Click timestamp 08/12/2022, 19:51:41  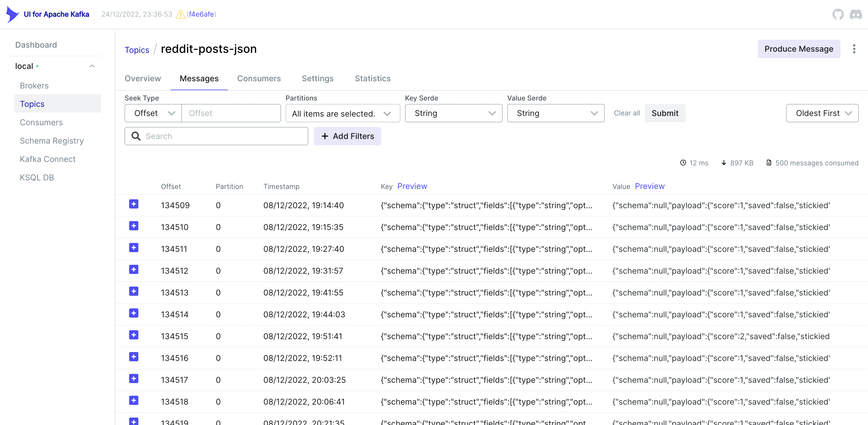[x=303, y=336]
